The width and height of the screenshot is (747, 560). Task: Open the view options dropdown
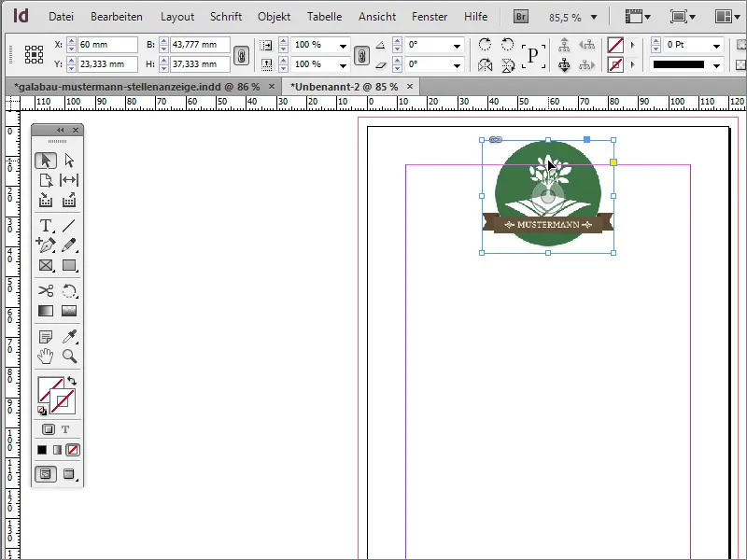[638, 17]
